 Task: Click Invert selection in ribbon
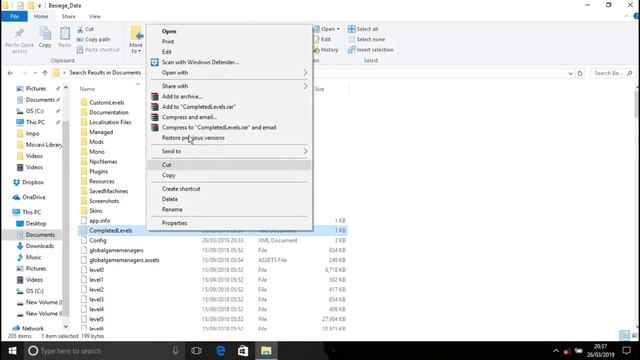371,50
